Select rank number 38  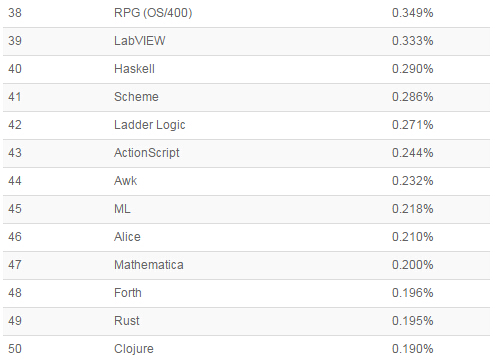pos(15,13)
